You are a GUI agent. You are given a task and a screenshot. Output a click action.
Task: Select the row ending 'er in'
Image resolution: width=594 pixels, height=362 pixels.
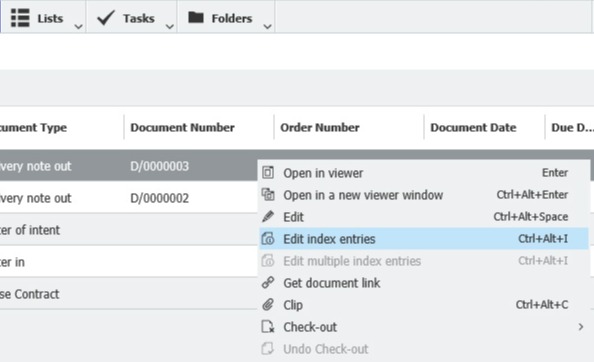coord(129,262)
